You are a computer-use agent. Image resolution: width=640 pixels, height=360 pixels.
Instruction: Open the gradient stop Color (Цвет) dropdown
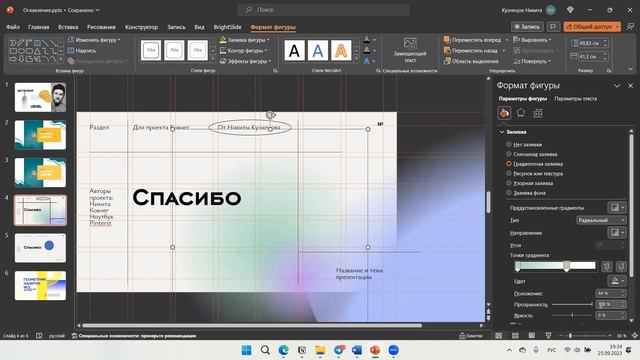point(616,281)
